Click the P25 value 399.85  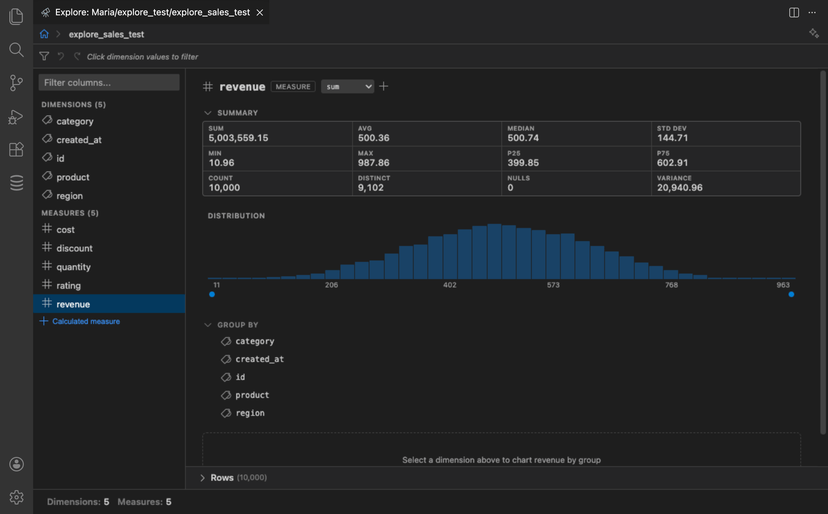point(523,163)
